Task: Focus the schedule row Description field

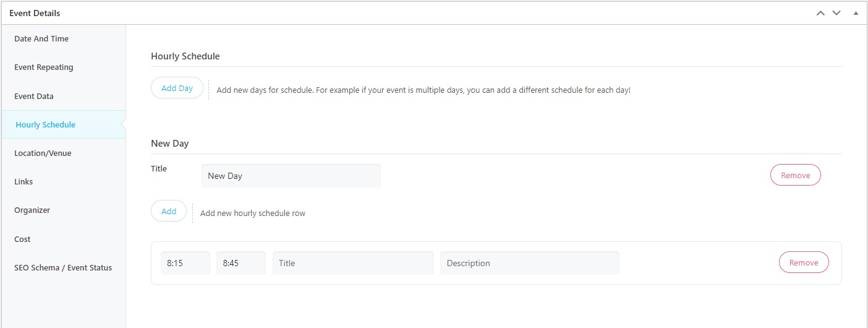Action: [x=530, y=263]
